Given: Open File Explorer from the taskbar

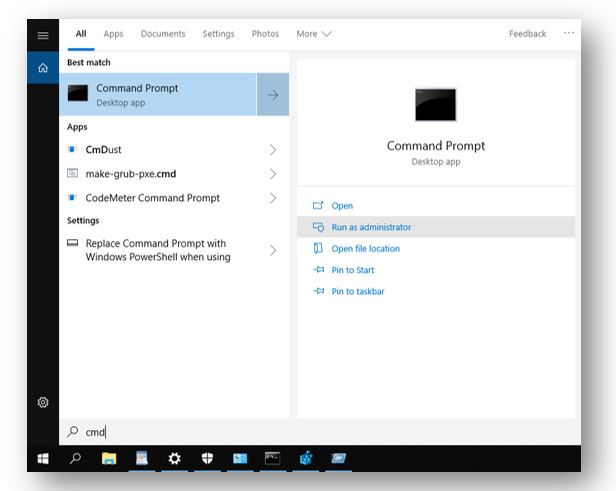Looking at the screenshot, I should [109, 458].
